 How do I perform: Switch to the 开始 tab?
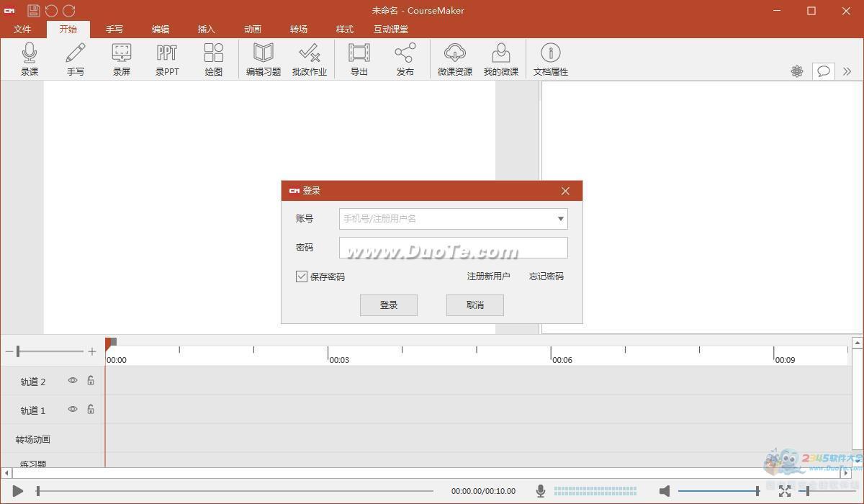(68, 30)
